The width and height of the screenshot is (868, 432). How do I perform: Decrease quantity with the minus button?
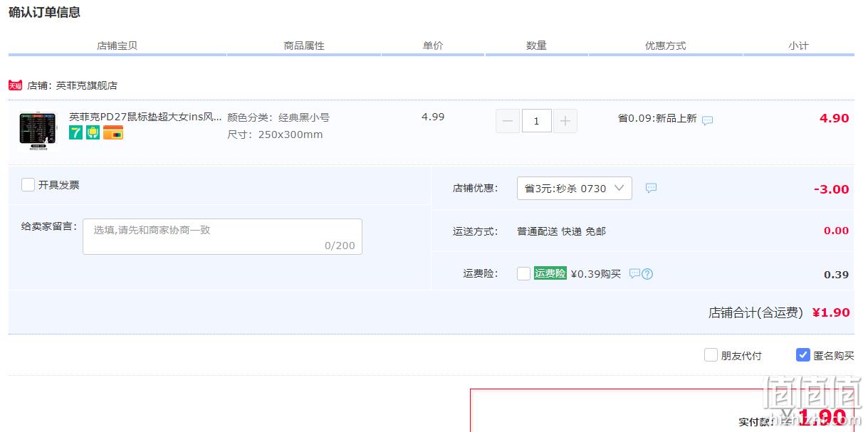(508, 121)
